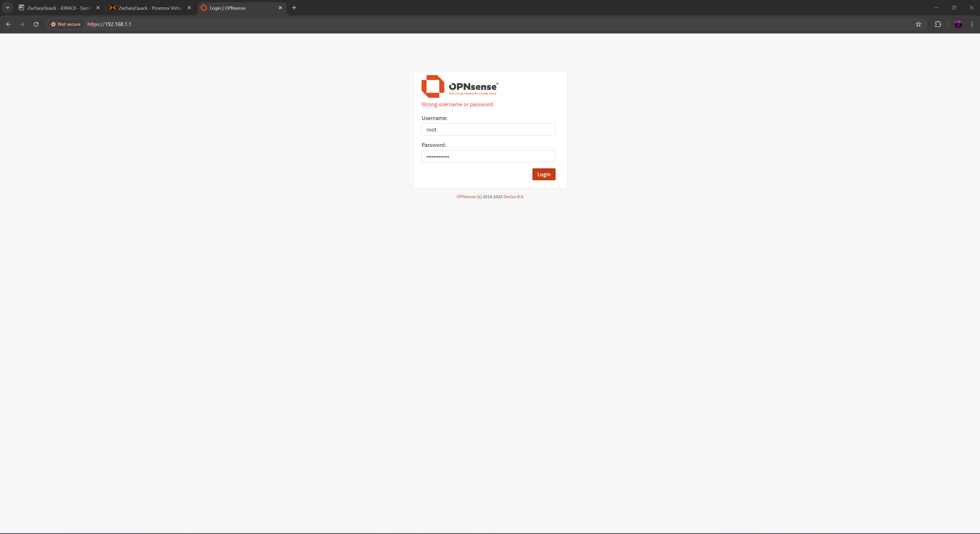Bookmark this page with star icon
This screenshot has width=980, height=534.
click(918, 24)
